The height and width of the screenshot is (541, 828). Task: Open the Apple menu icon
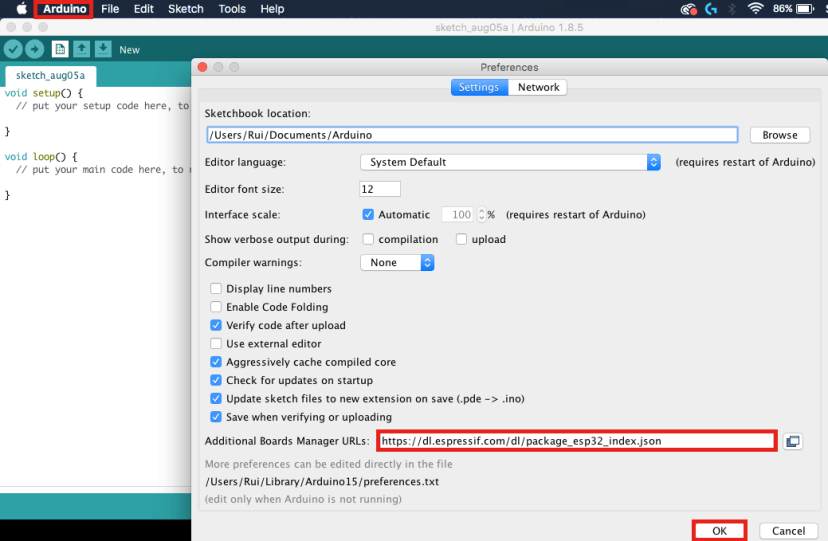pos(20,9)
